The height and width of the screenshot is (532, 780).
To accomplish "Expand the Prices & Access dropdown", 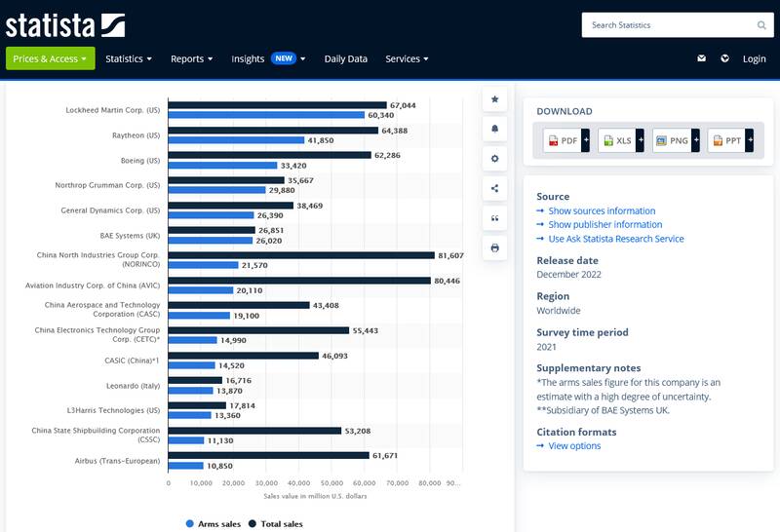I will click(51, 58).
